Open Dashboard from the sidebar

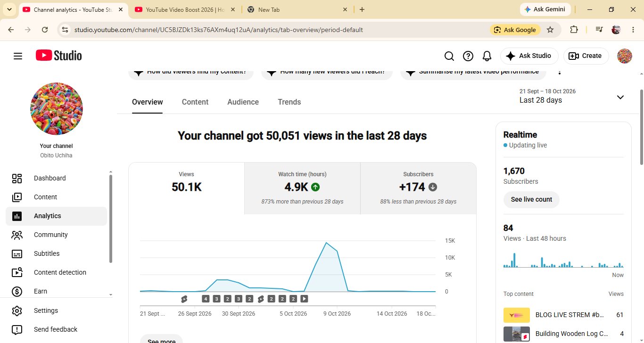[x=57, y=178]
